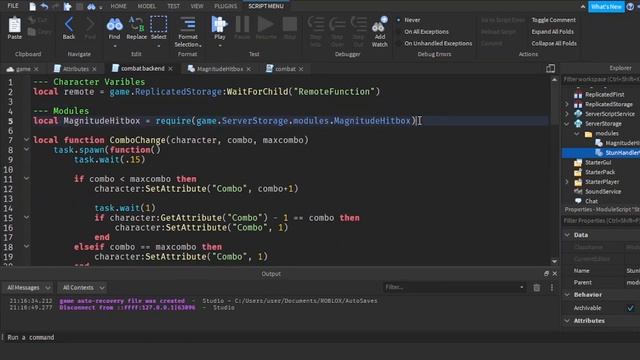Click the Output filter input field

coord(454,287)
